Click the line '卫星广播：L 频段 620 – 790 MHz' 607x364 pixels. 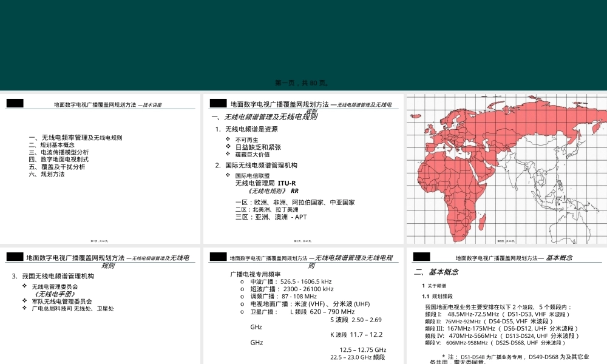[x=302, y=312]
